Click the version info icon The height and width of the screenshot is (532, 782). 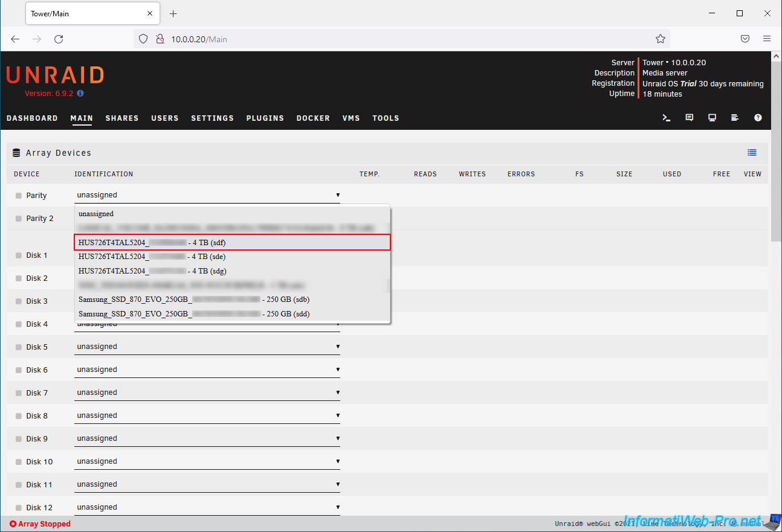point(80,94)
